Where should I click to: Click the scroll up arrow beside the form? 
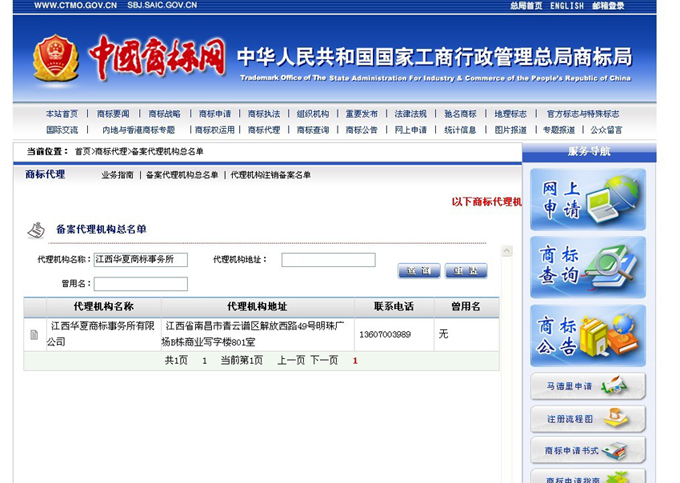click(507, 252)
